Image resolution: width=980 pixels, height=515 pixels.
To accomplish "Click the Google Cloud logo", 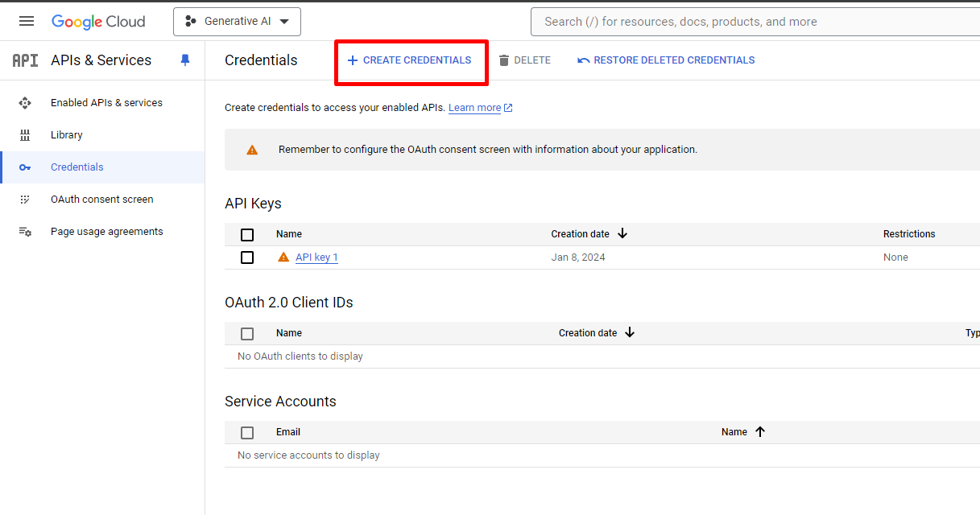I will pyautogui.click(x=98, y=22).
